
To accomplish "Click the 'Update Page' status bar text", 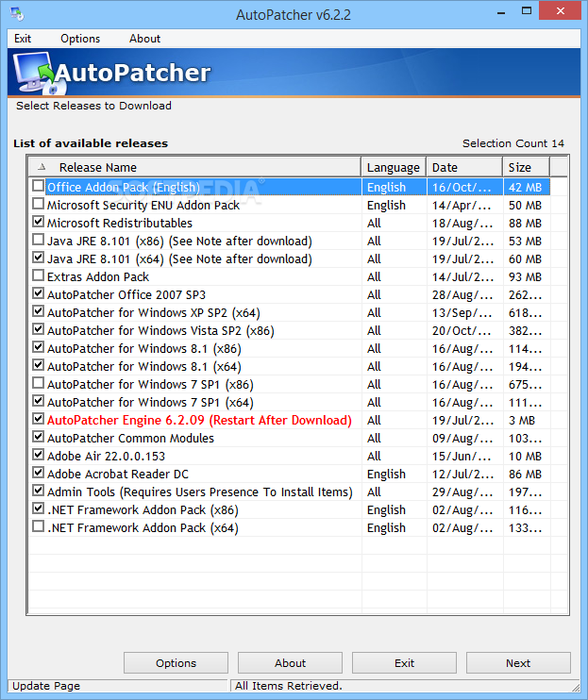I will [x=46, y=686].
